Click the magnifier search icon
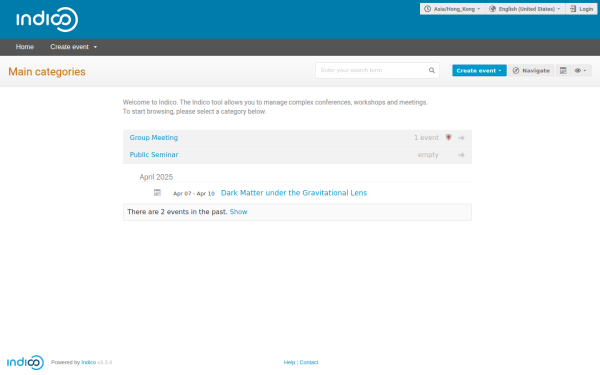Screen dimensions: 600x375 pyautogui.click(x=432, y=70)
